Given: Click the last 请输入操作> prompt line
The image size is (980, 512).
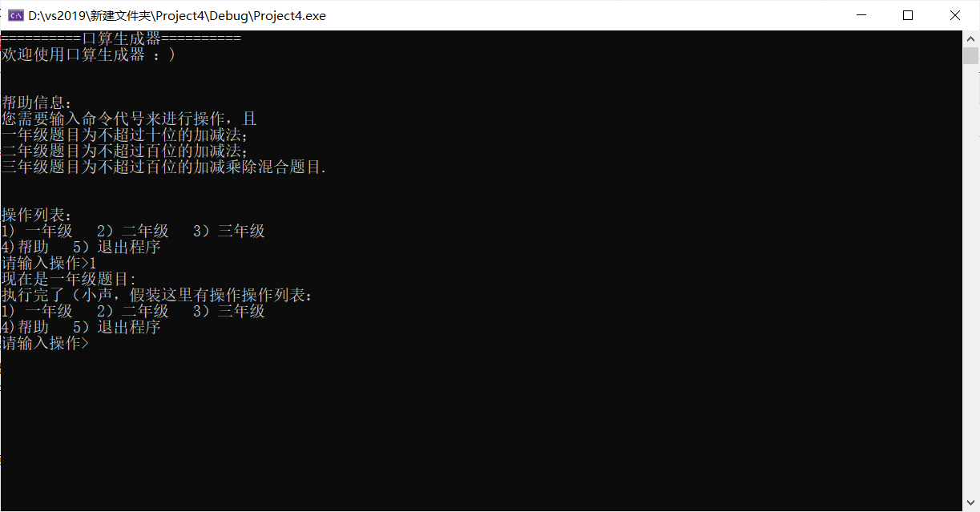Looking at the screenshot, I should [45, 343].
